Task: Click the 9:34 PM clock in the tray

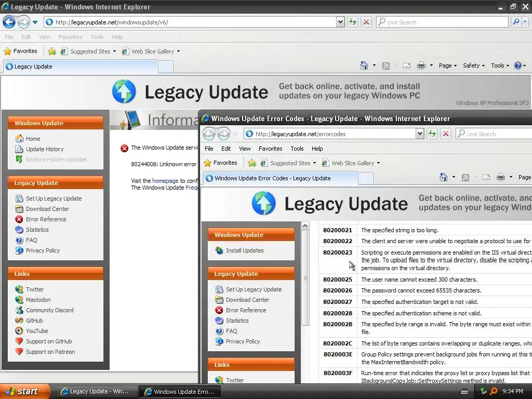Action: click(x=513, y=391)
